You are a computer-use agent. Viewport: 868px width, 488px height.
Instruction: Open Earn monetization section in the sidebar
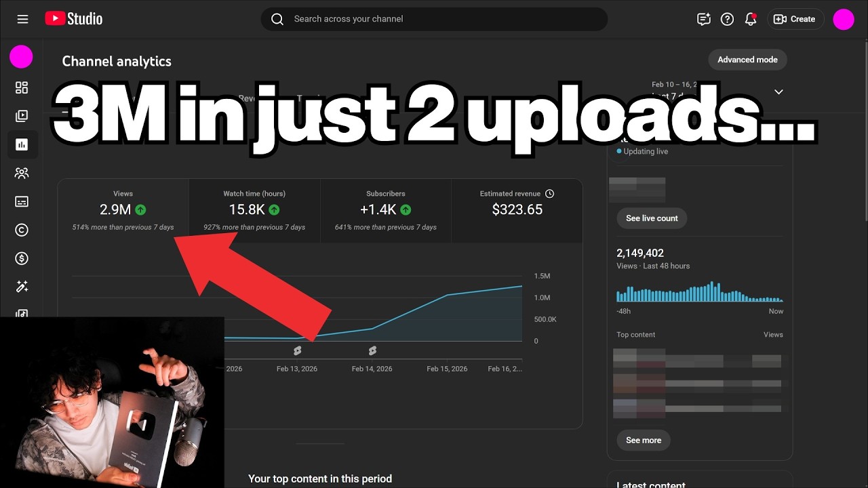point(22,258)
